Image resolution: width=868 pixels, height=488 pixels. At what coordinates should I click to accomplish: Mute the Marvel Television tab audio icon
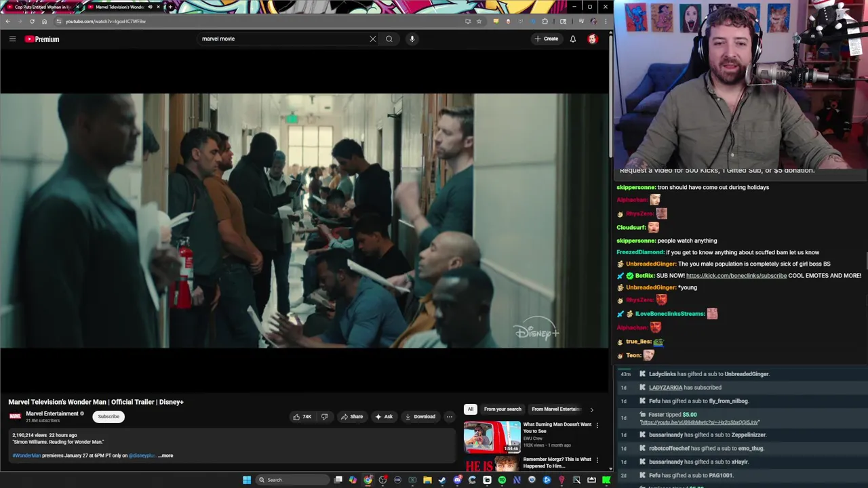pos(150,7)
